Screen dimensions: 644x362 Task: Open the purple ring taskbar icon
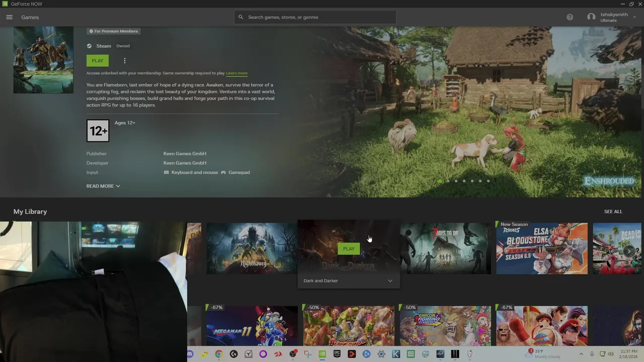click(x=263, y=354)
